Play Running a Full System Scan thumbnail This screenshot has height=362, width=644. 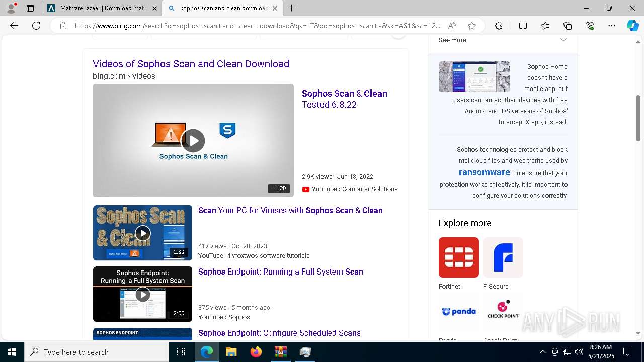click(x=142, y=294)
